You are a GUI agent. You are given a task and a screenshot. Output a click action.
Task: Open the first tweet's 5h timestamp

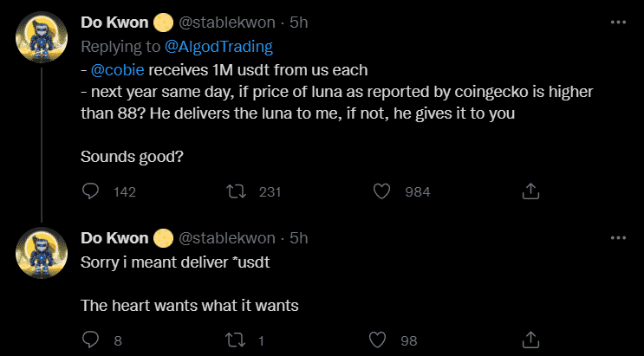pyautogui.click(x=298, y=23)
